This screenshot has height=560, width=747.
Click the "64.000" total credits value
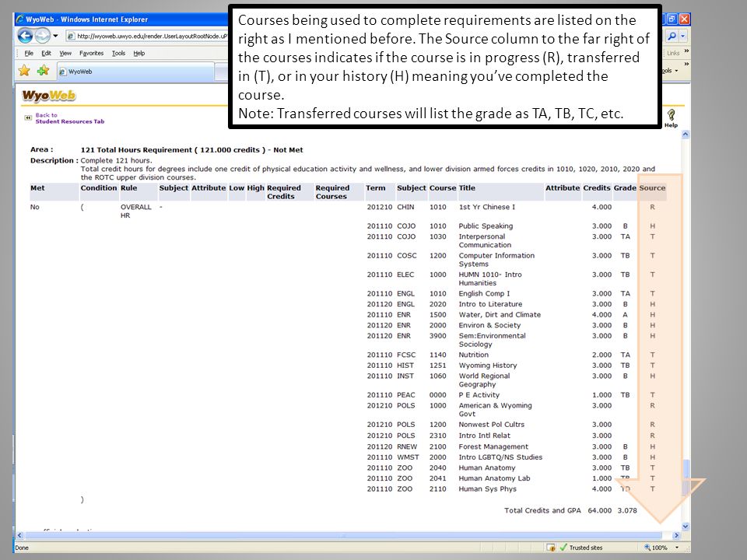(600, 510)
